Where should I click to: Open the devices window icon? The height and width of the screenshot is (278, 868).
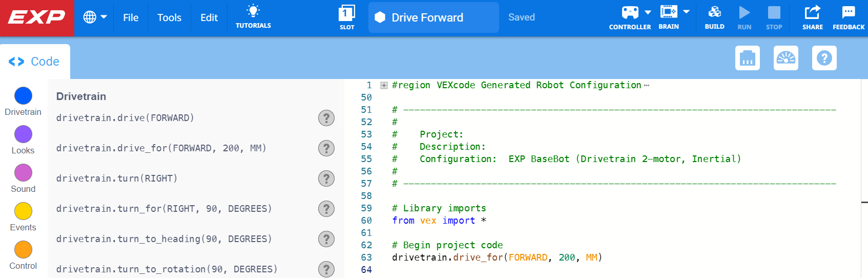pyautogui.click(x=748, y=58)
